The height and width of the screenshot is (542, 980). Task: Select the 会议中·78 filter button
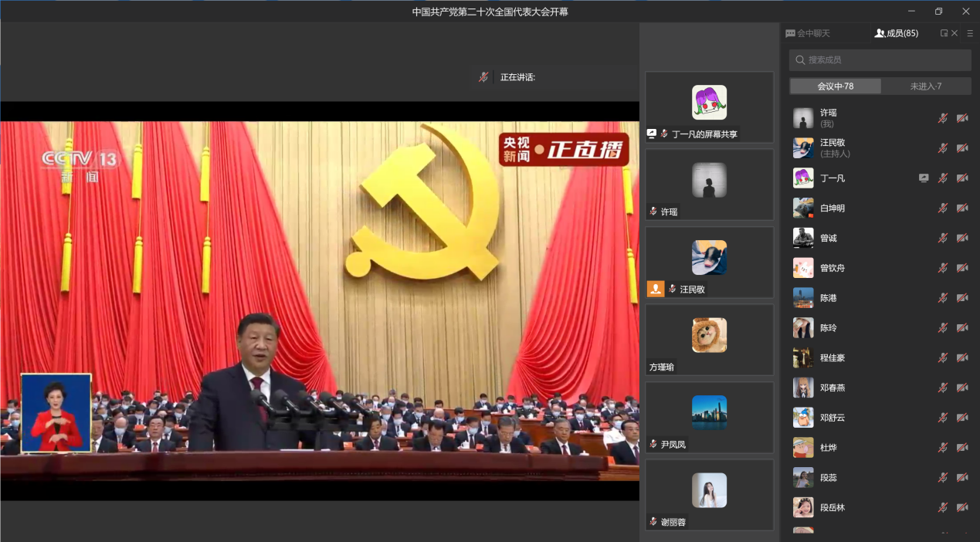click(835, 86)
